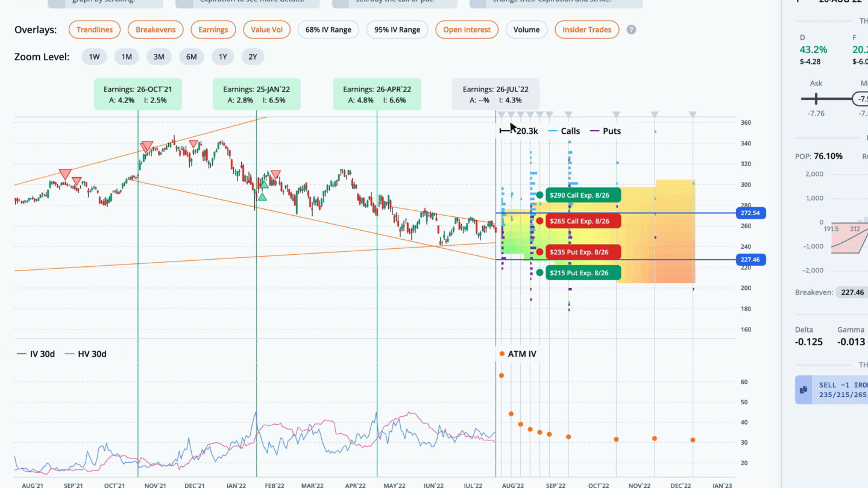Click the red dot on $235 Put leg
The height and width of the screenshot is (488, 868).
click(x=539, y=252)
